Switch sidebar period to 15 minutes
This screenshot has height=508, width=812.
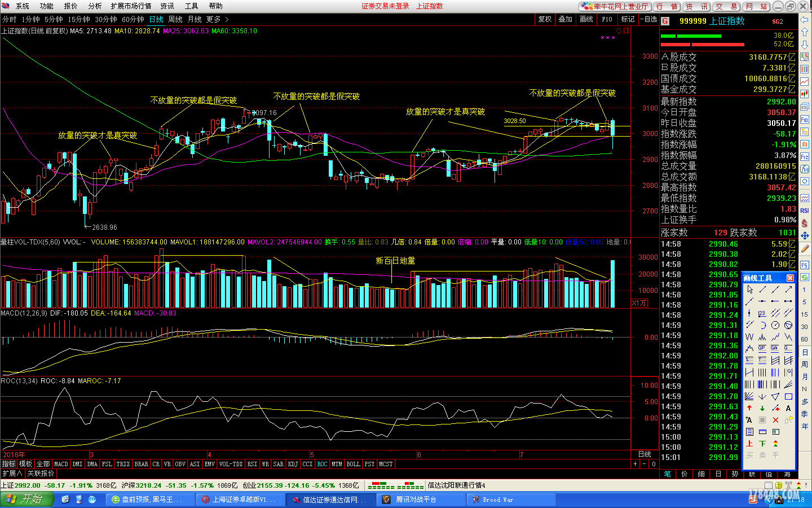click(804, 314)
